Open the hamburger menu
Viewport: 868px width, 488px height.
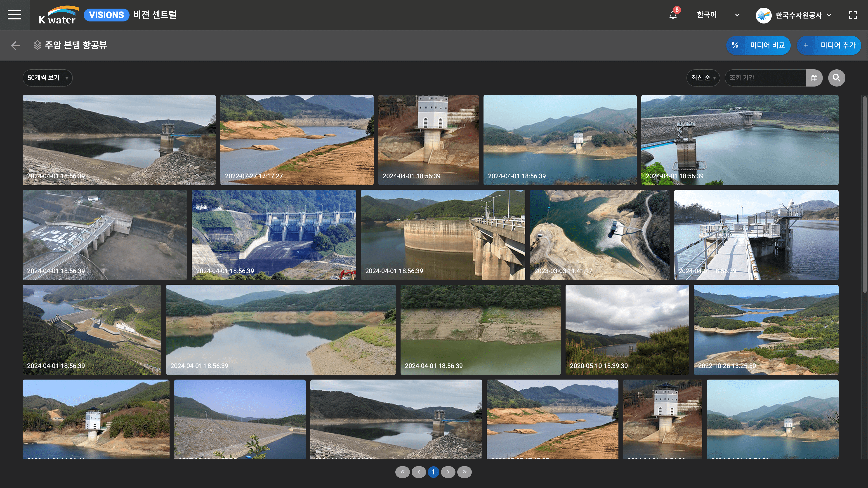pos(14,15)
